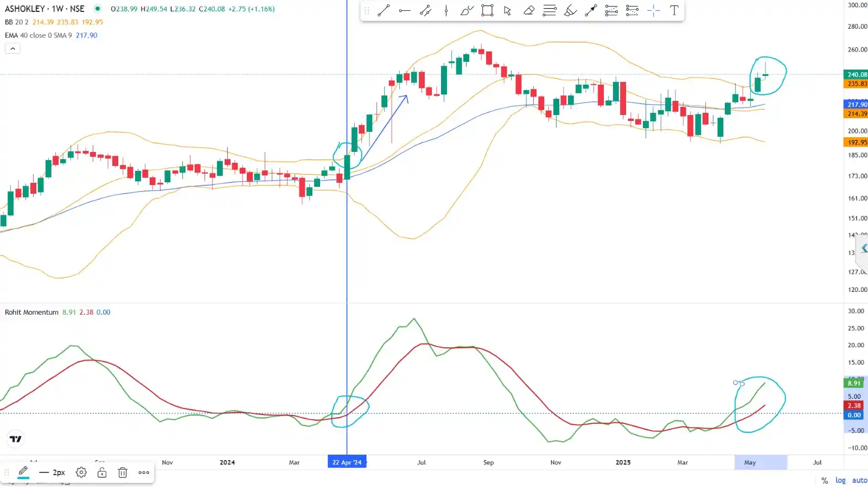The height and width of the screenshot is (491, 868).
Task: Grab the bottom floating toolbar drag handle
Action: pyautogui.click(x=7, y=473)
